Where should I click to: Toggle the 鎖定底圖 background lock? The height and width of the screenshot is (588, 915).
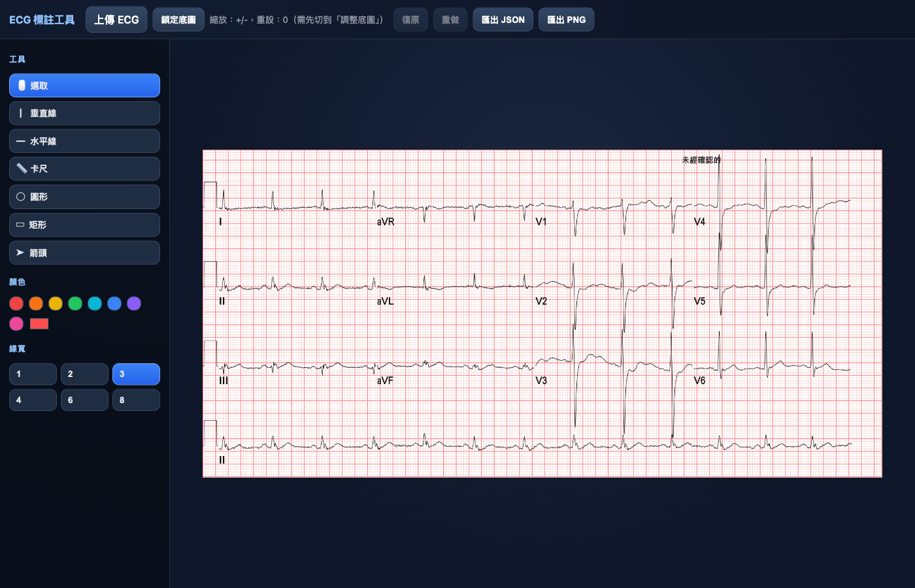(x=178, y=19)
